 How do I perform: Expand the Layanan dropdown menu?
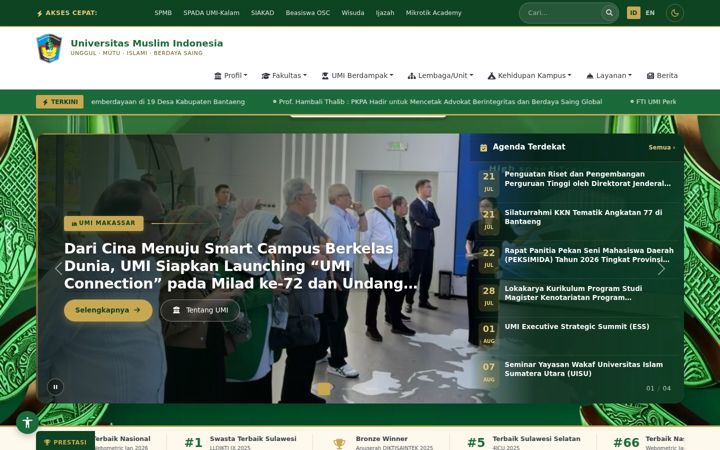coord(609,76)
